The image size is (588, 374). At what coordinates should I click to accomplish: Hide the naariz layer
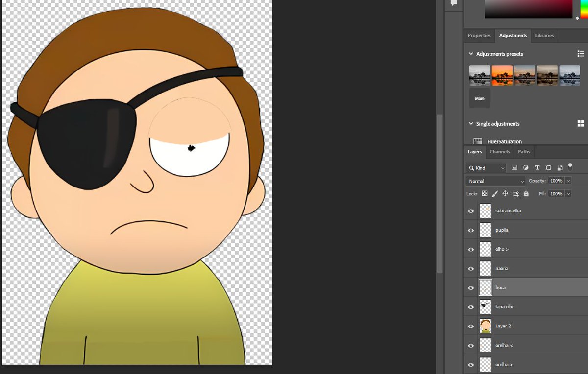[471, 269]
